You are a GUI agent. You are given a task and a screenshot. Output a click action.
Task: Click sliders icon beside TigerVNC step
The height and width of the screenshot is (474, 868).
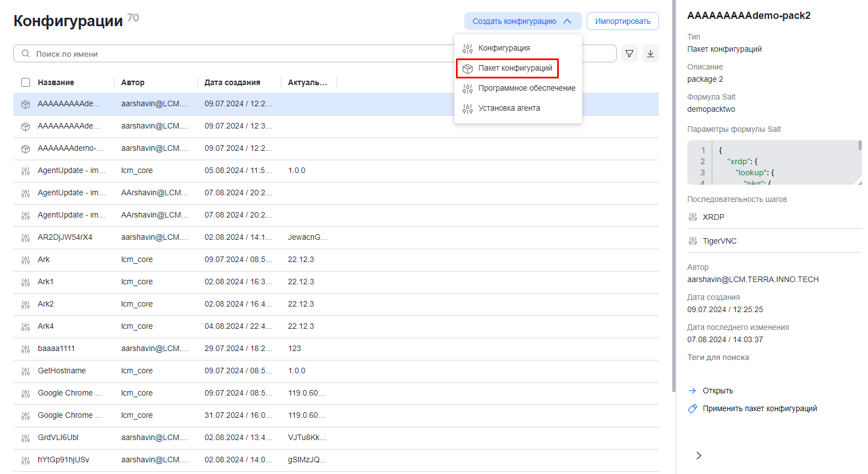point(693,241)
